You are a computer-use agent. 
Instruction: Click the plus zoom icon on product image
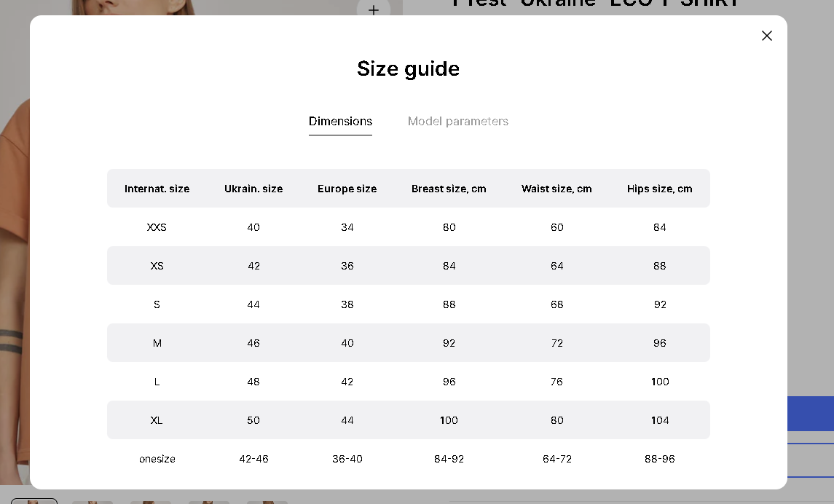[x=374, y=8]
